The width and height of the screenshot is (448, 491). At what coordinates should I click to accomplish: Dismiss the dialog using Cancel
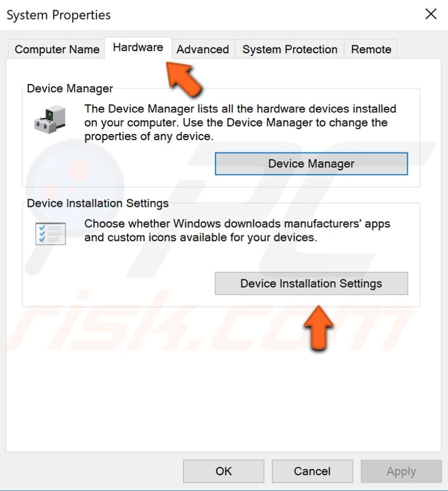point(312,471)
